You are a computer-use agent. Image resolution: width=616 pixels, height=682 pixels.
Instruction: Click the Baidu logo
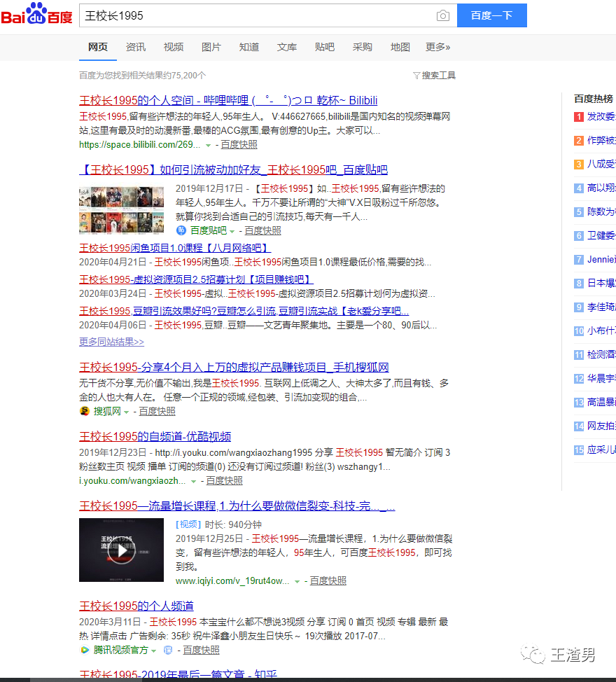tap(36, 14)
